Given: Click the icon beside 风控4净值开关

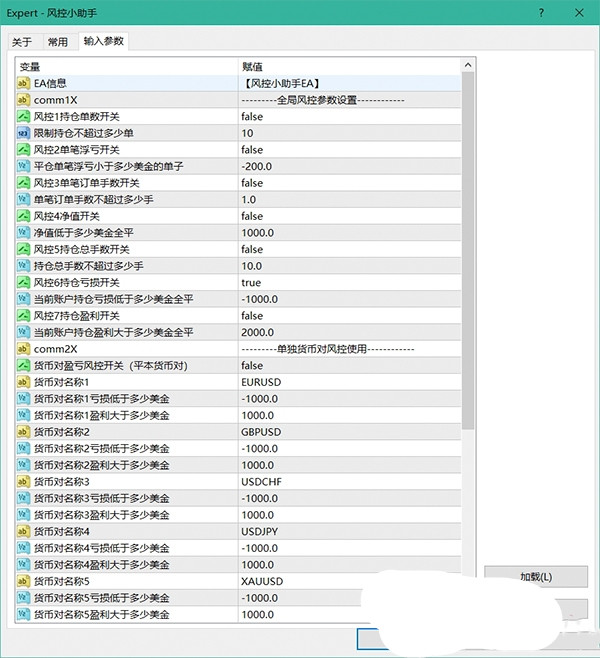Looking at the screenshot, I should 24,216.
